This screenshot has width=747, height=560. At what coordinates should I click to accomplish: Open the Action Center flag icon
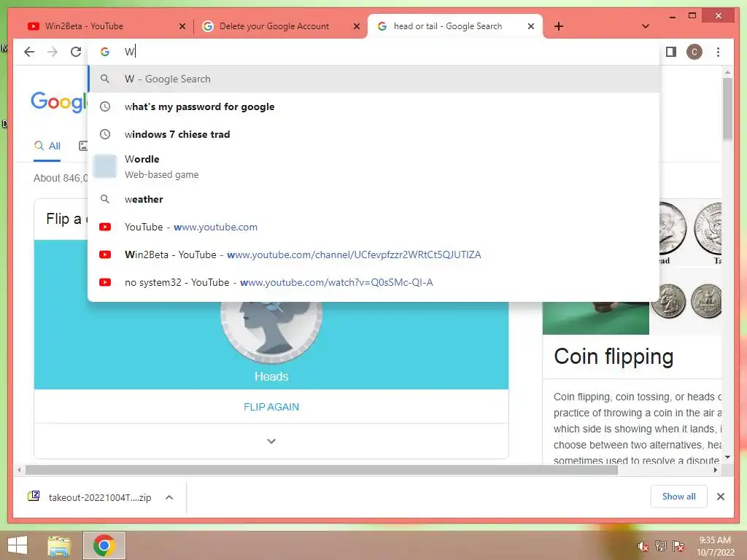678,546
